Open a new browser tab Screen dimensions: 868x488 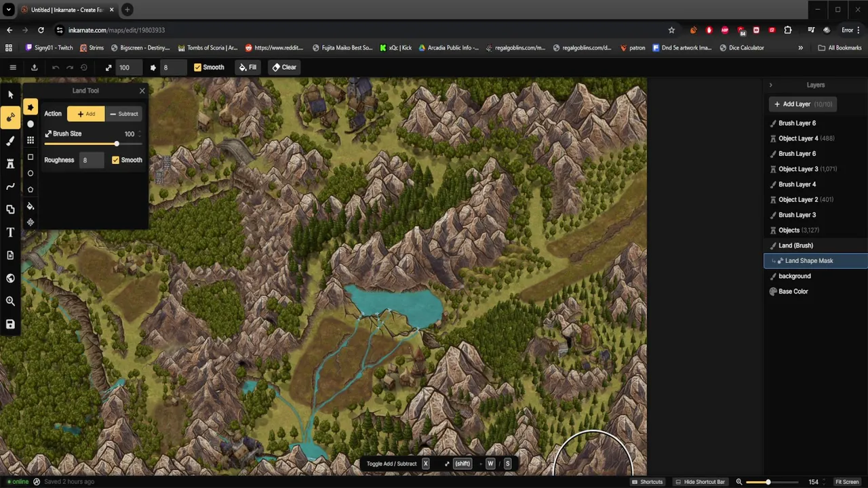127,9
